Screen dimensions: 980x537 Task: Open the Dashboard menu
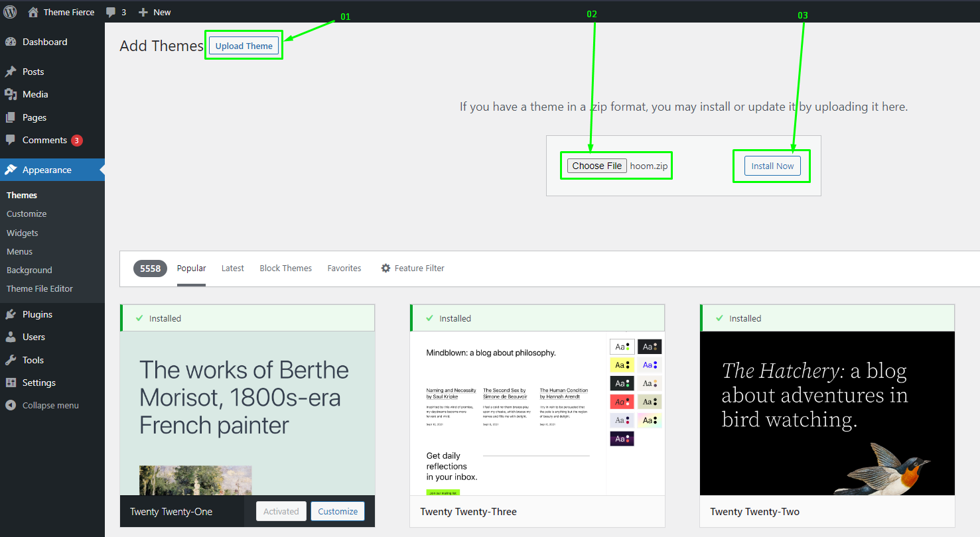[52, 42]
